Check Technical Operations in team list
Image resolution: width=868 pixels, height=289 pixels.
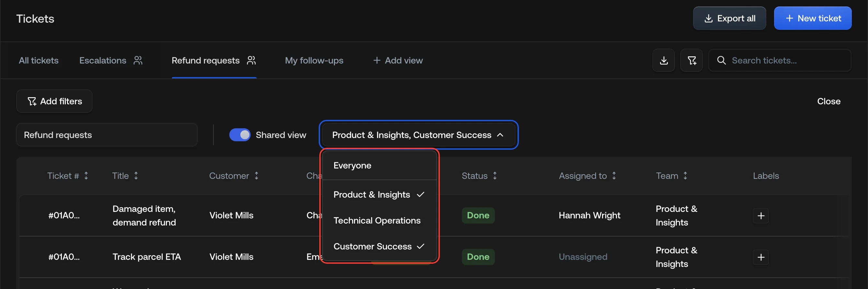tap(379, 221)
